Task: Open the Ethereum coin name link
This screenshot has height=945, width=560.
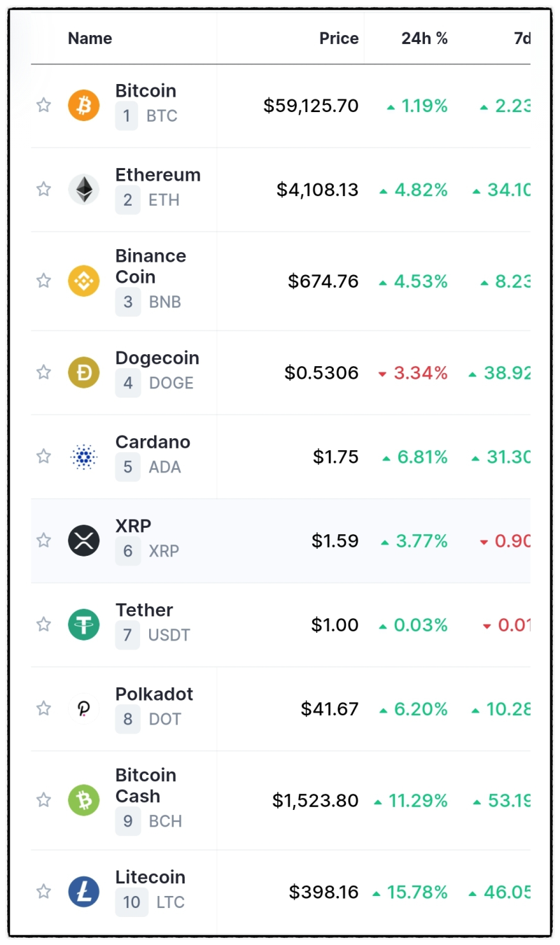Action: (157, 175)
